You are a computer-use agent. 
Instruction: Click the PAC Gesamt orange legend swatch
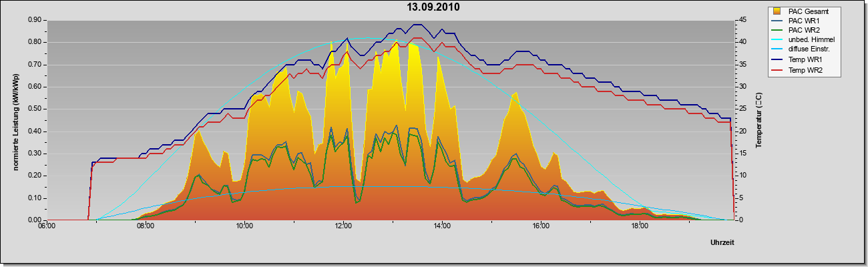point(778,11)
